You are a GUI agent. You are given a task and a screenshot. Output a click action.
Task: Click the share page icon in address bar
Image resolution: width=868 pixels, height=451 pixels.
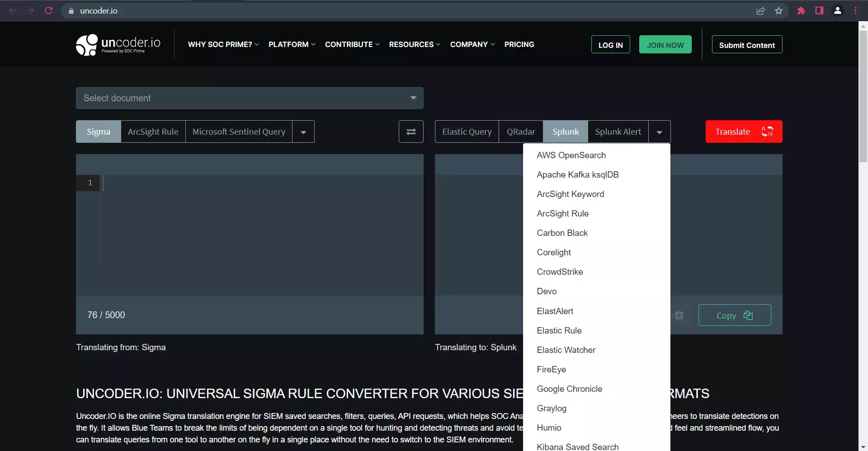(760, 11)
